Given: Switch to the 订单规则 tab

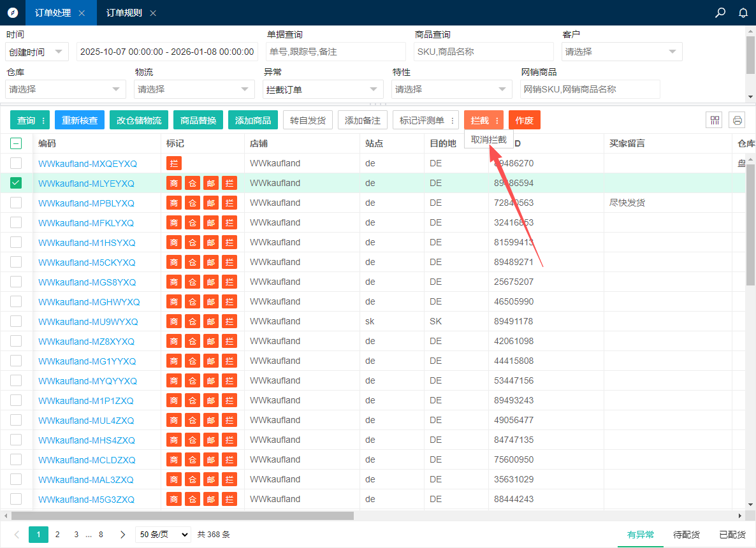Looking at the screenshot, I should point(124,13).
